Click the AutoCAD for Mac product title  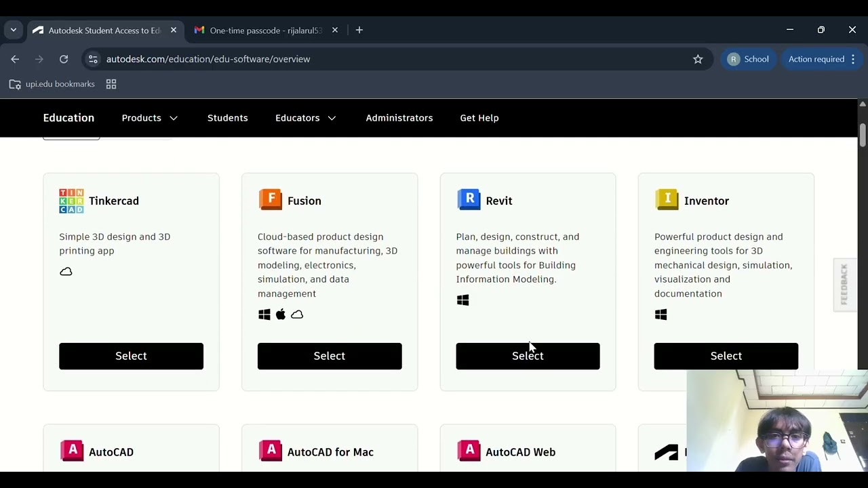330,452
